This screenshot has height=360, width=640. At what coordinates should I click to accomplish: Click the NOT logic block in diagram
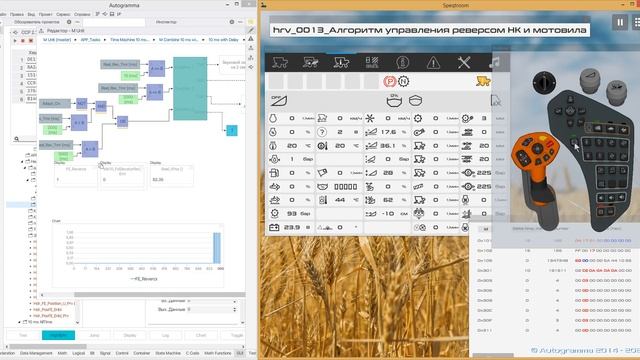tap(82, 104)
